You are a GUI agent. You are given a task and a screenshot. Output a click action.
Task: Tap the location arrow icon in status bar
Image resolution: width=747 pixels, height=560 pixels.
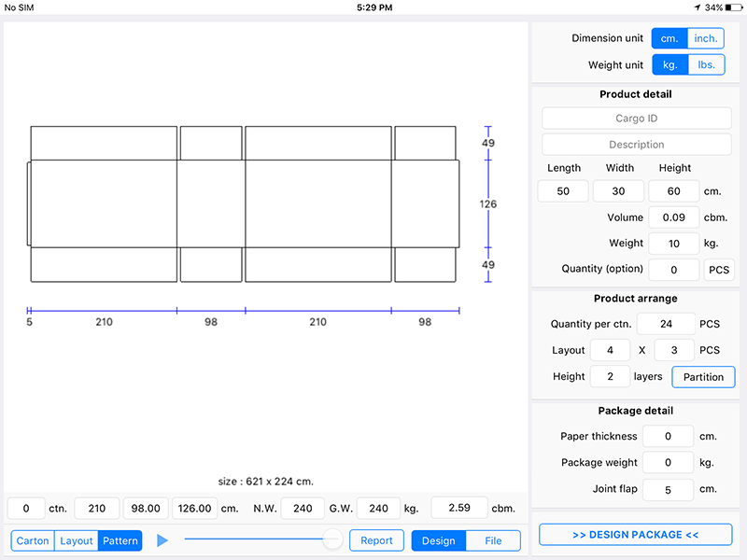tap(698, 7)
